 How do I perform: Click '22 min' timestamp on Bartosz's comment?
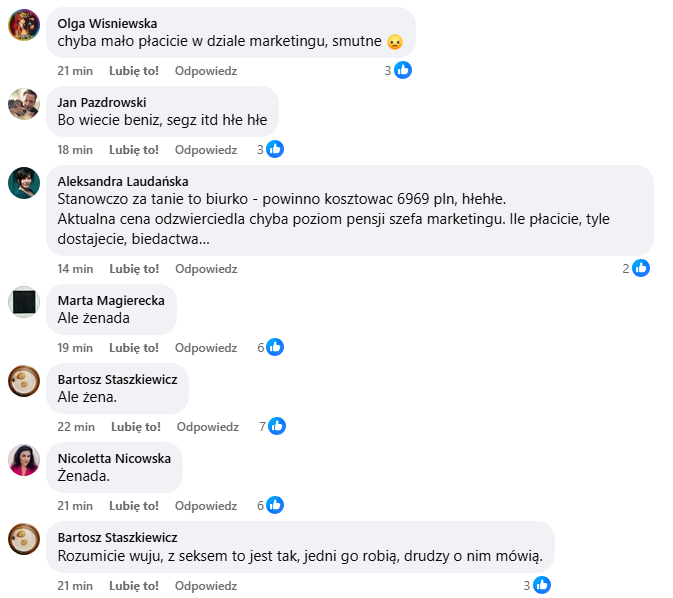click(x=76, y=426)
